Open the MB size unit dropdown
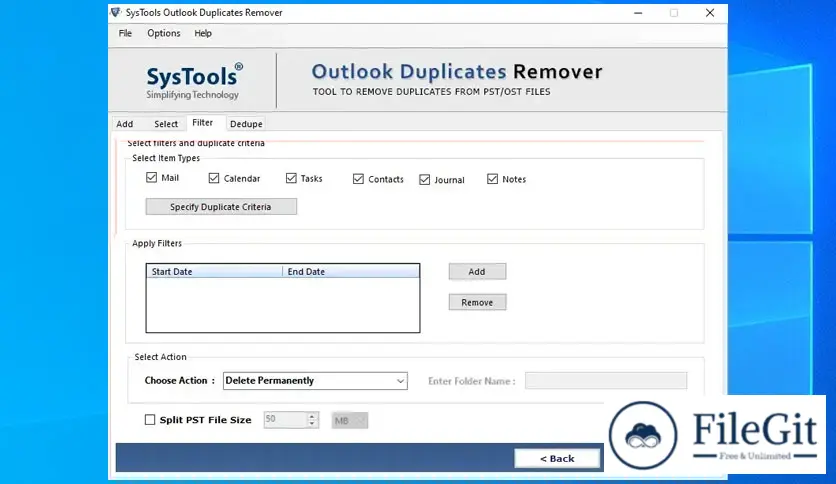The image size is (836, 484). coord(350,421)
